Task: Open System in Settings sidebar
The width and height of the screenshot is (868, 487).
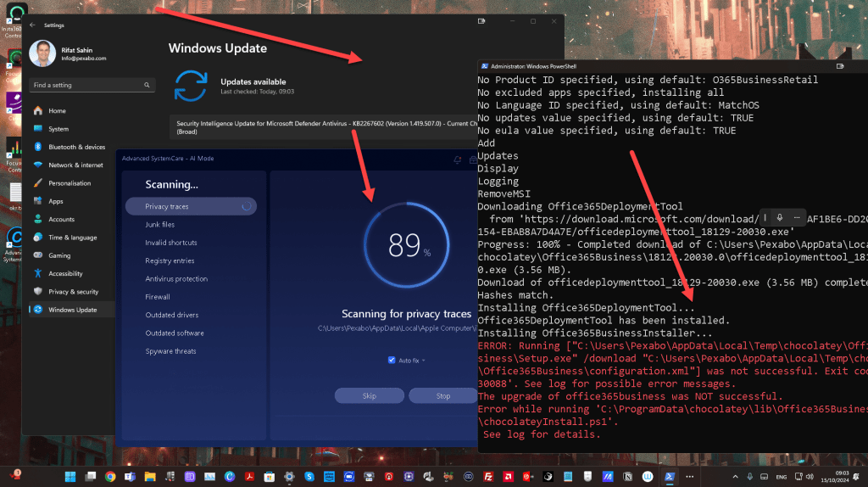Action: [72, 128]
